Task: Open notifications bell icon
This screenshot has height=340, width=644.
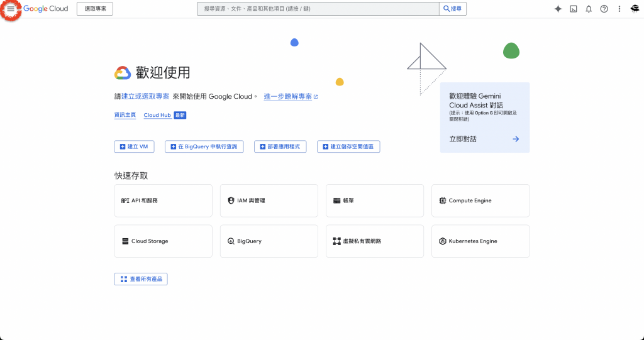Action: coord(589,9)
